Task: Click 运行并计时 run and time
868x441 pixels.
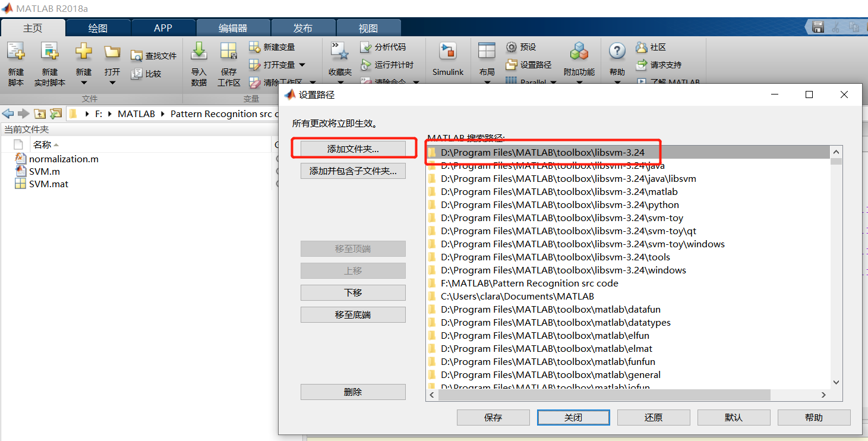Action: point(387,65)
